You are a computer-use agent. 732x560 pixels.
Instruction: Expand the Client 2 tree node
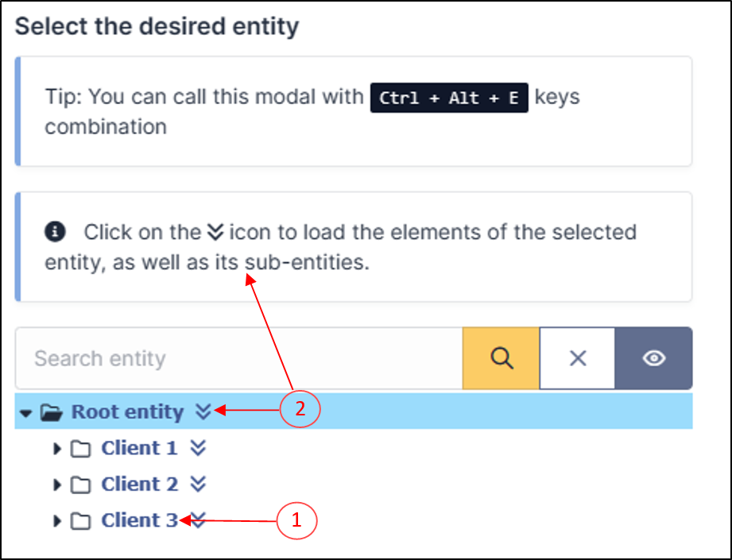pyautogui.click(x=57, y=485)
